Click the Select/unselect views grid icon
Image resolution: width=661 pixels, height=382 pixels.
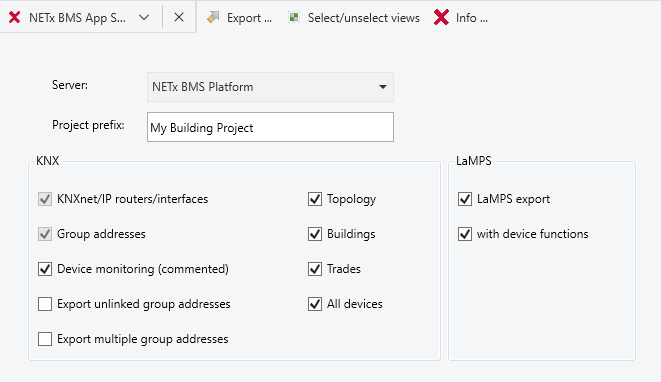click(294, 17)
